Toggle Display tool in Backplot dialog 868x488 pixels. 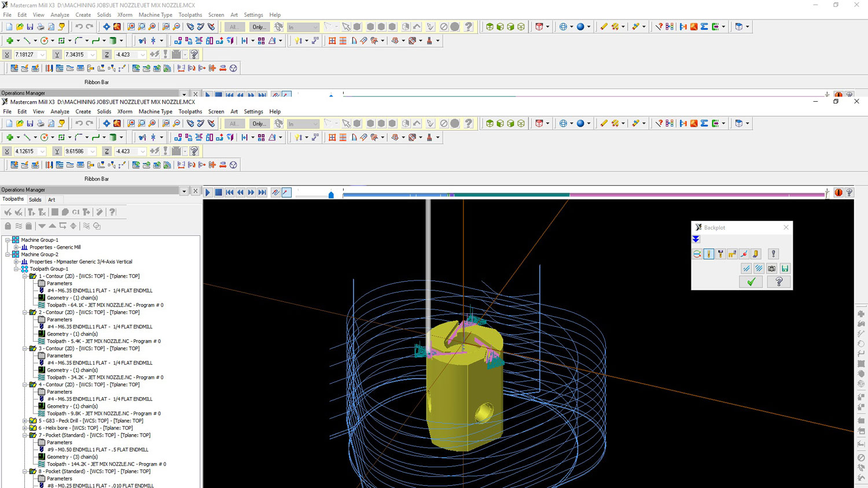coord(708,254)
